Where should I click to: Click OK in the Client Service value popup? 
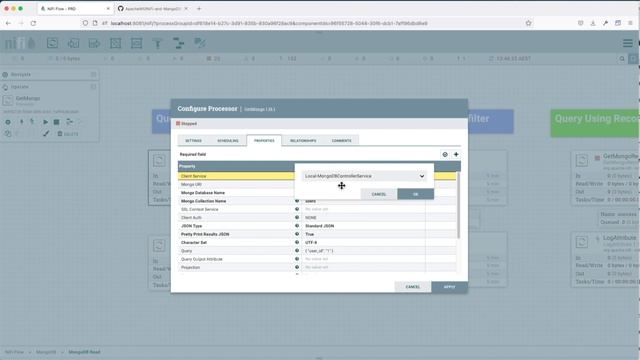416,194
